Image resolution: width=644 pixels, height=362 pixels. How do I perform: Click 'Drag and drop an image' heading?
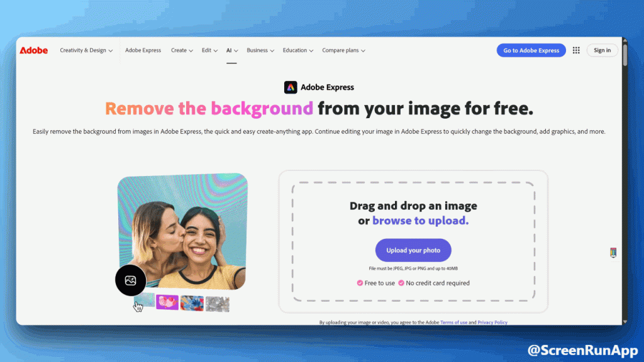click(413, 206)
